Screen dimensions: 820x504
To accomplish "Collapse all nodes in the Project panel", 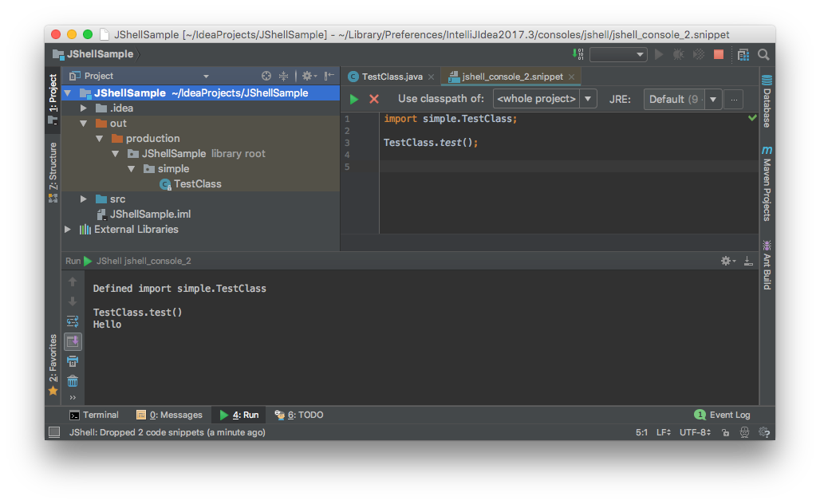I will click(x=283, y=76).
